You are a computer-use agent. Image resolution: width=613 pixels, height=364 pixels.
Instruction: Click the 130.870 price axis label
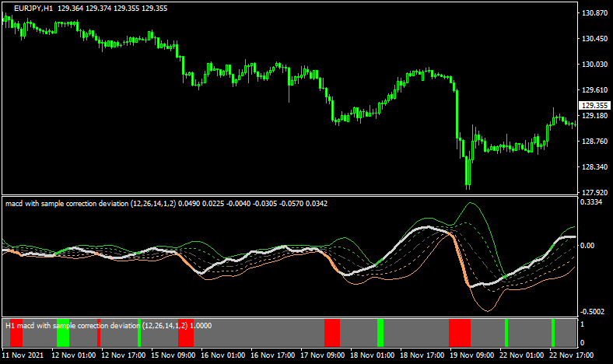(x=594, y=13)
